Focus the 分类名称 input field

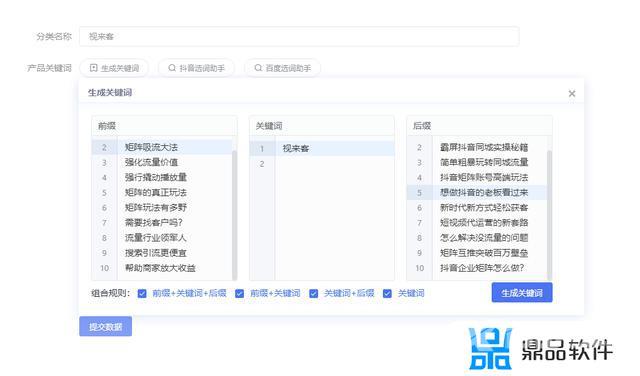(x=299, y=36)
